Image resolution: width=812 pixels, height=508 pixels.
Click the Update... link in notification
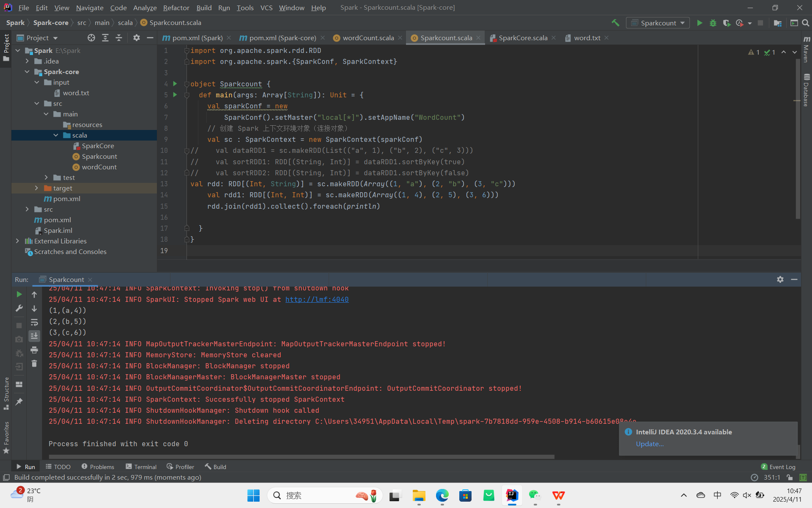(650, 444)
